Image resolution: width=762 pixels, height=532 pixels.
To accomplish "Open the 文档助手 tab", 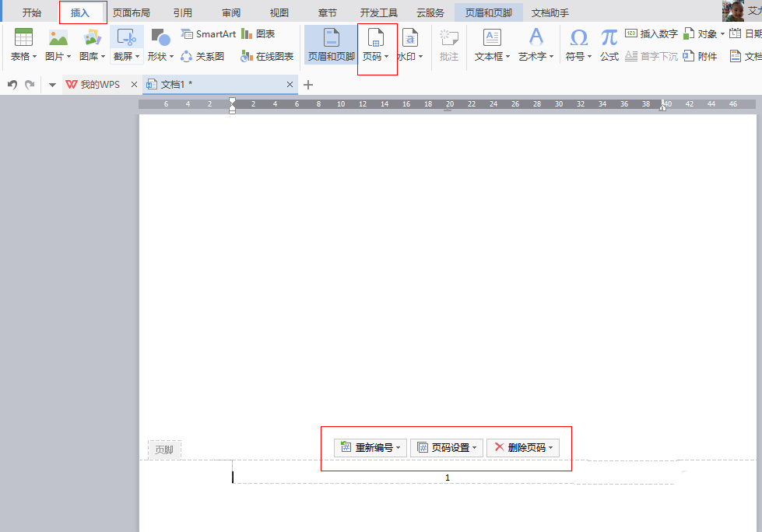I will click(550, 12).
